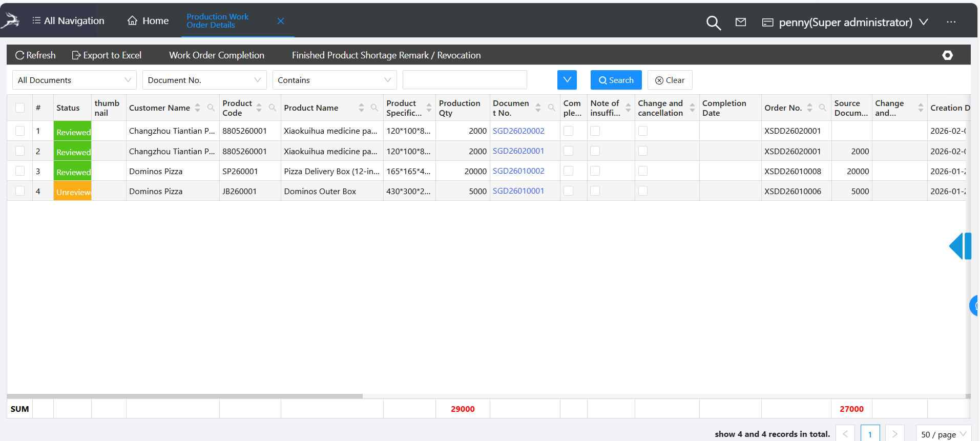This screenshot has width=980, height=441.
Task: Open the All Navigation menu
Action: coord(68,21)
